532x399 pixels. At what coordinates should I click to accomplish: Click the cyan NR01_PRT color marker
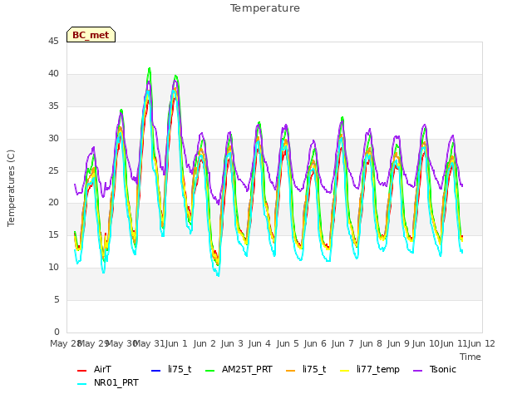[x=81, y=384]
